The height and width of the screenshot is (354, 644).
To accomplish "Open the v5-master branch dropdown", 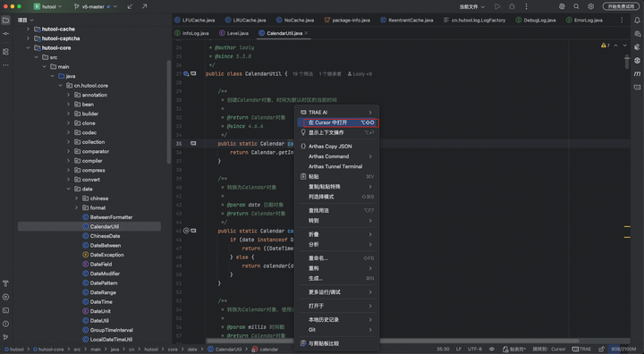I will coord(96,6).
